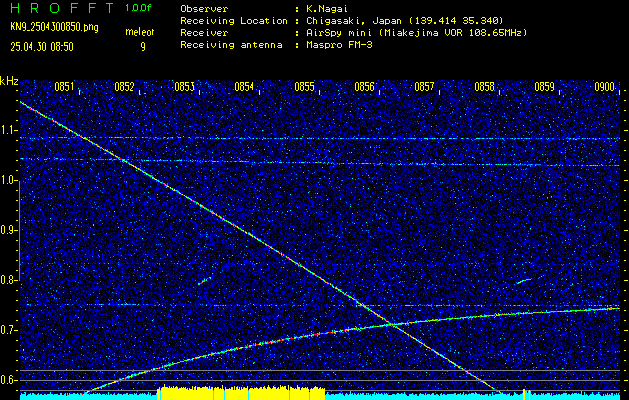Click the 0854 time marker
This screenshot has height=400, width=629.
[x=244, y=87]
